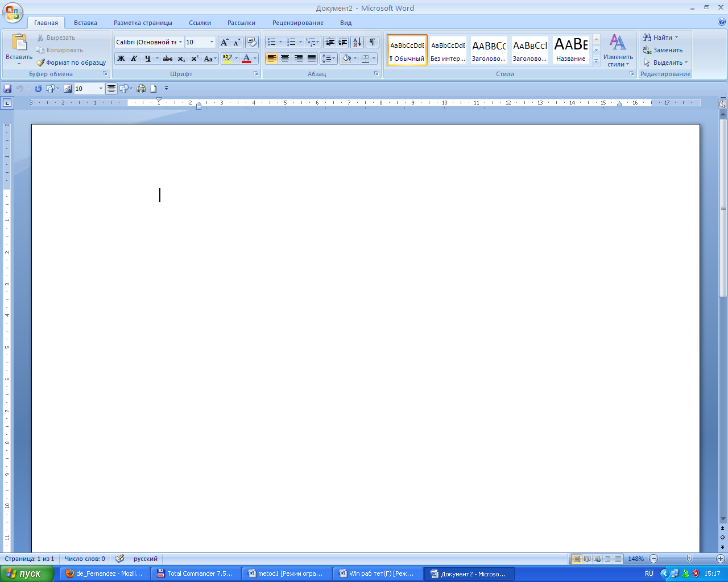
Task: Switch to Print Layout view in status bar
Action: point(577,559)
